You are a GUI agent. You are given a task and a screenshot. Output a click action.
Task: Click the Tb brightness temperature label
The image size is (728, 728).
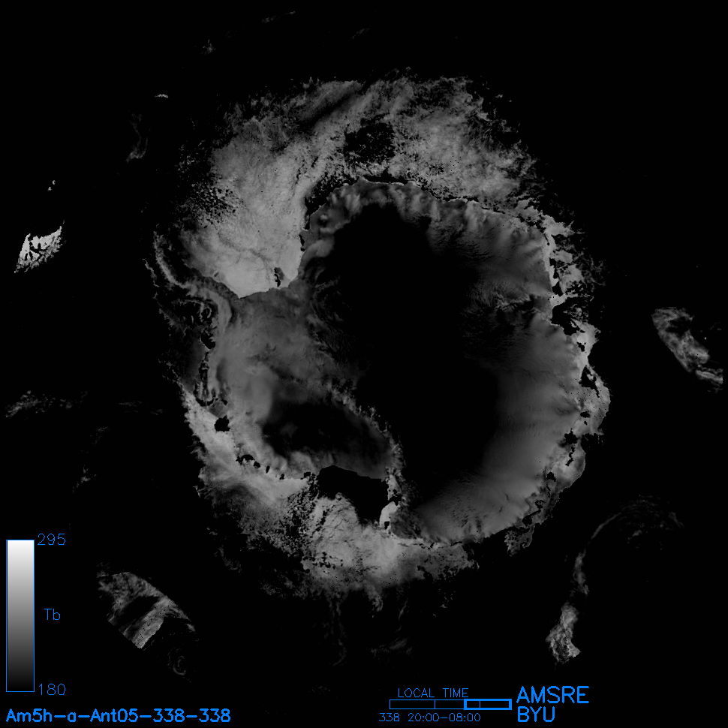tap(52, 615)
